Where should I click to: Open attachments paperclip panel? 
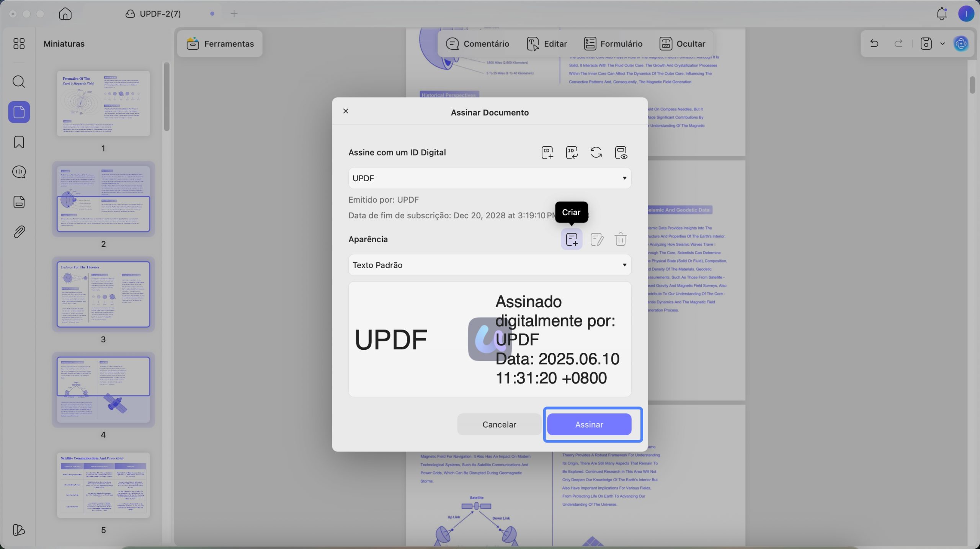(19, 232)
